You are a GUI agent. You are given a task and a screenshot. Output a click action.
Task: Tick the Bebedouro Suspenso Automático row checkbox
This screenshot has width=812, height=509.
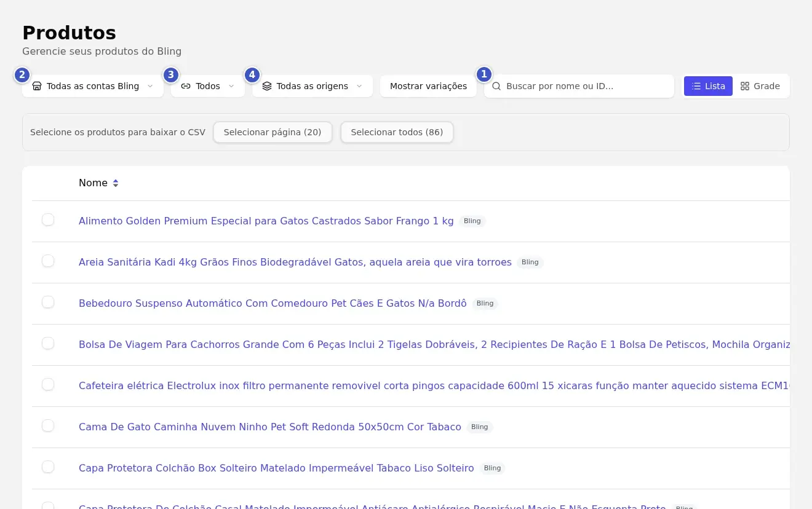click(48, 302)
